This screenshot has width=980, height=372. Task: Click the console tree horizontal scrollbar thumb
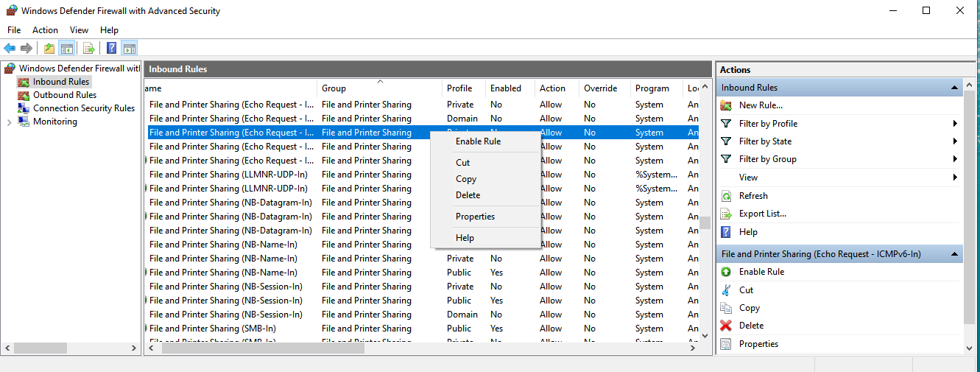(40, 348)
